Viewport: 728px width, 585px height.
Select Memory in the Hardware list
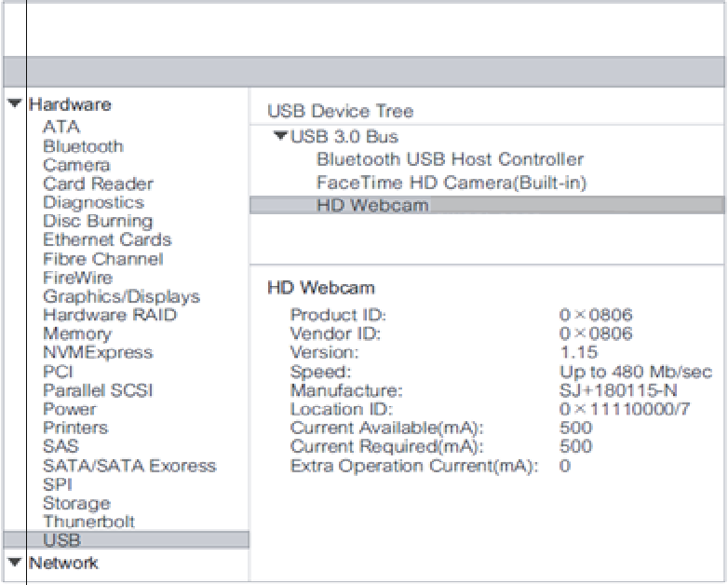(76, 333)
